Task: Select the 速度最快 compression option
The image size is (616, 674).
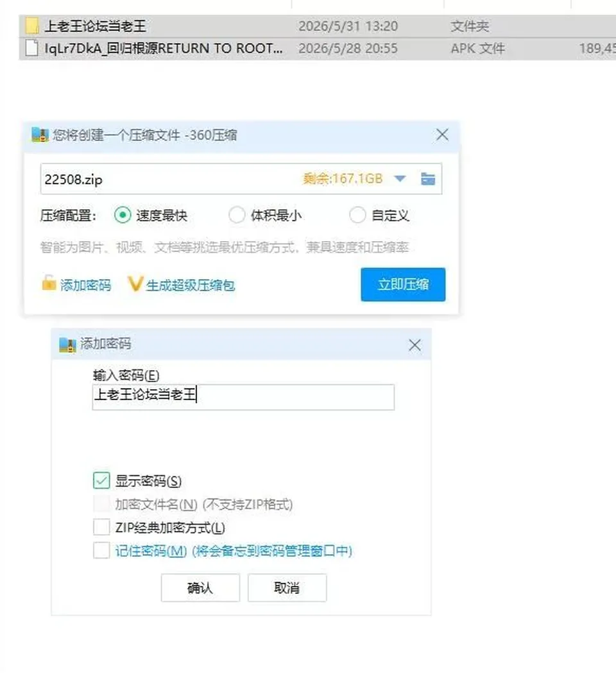Action: click(x=123, y=215)
